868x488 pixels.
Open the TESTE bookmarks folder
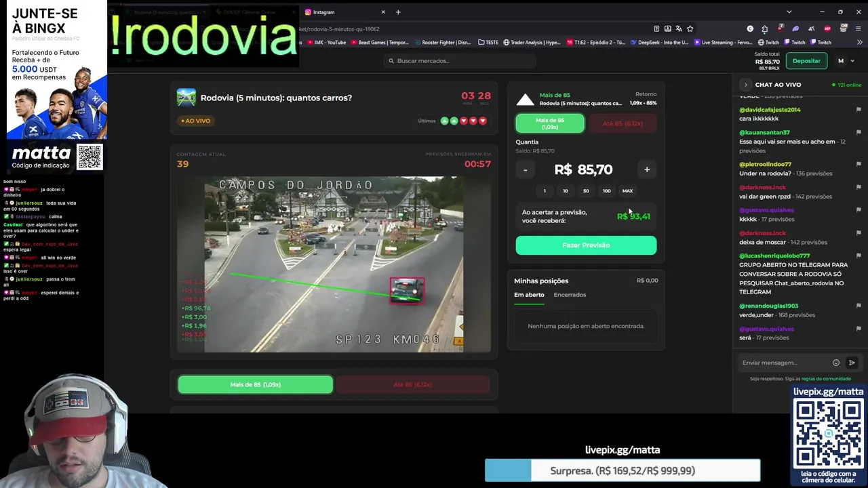tap(488, 43)
